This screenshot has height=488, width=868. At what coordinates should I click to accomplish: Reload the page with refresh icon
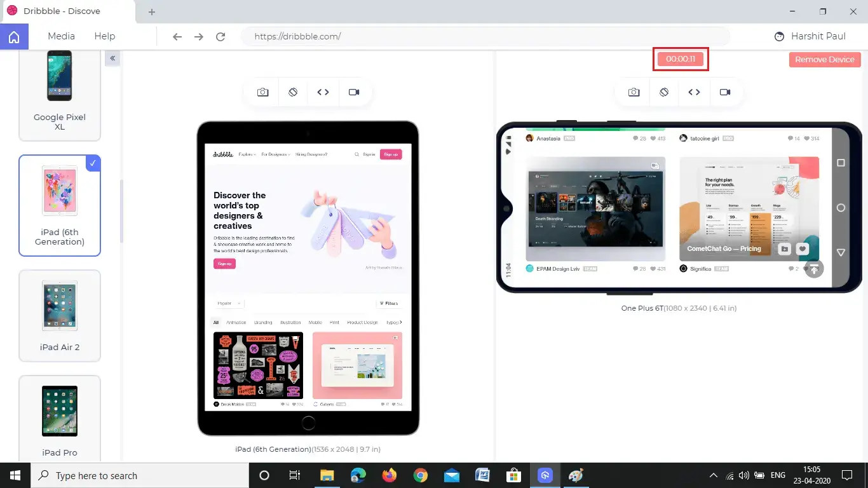220,37
